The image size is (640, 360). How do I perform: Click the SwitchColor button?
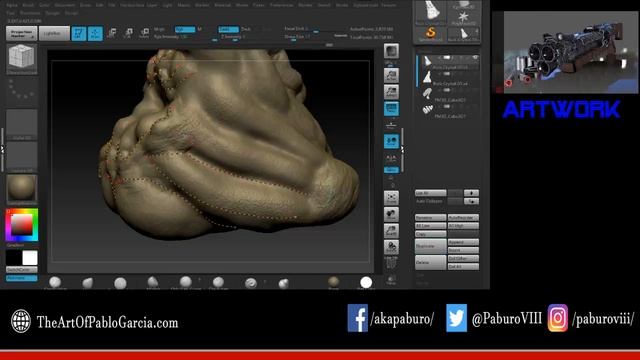pos(22,270)
